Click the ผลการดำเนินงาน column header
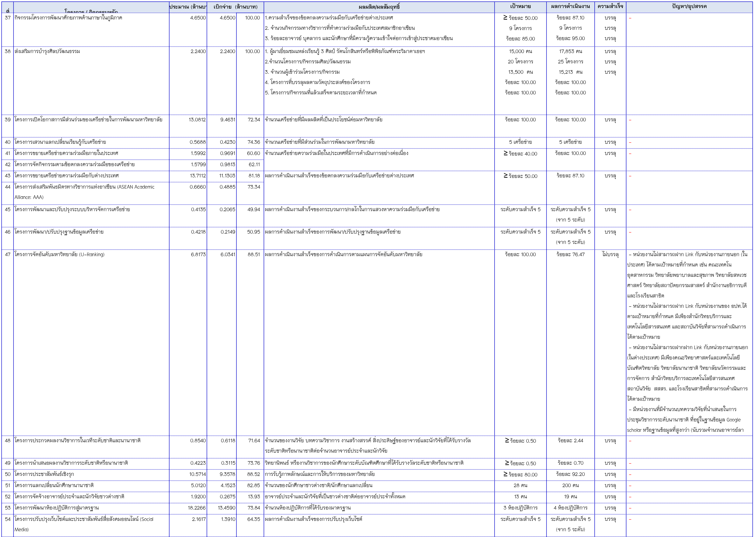Viewport: 756px width, 537px height. 570,7
